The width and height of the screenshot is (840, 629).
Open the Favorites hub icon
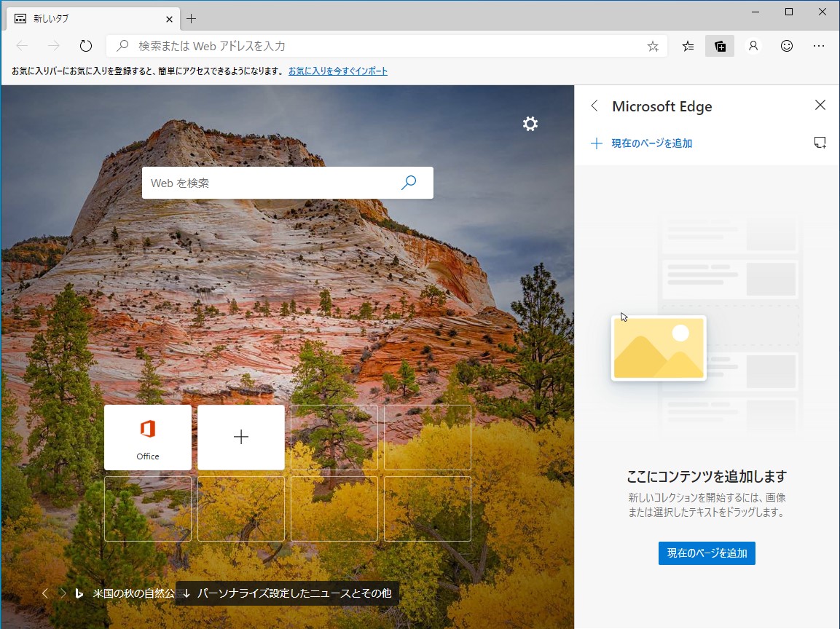(687, 46)
